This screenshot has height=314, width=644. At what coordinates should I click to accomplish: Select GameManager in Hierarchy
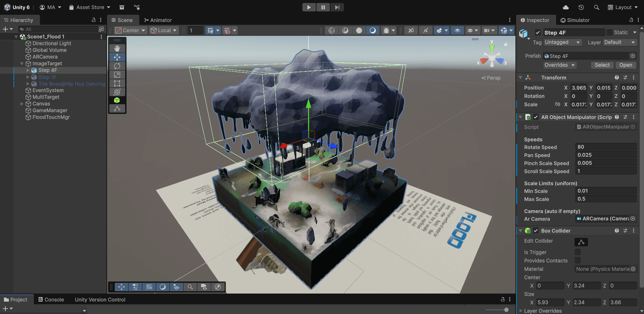[x=50, y=111]
